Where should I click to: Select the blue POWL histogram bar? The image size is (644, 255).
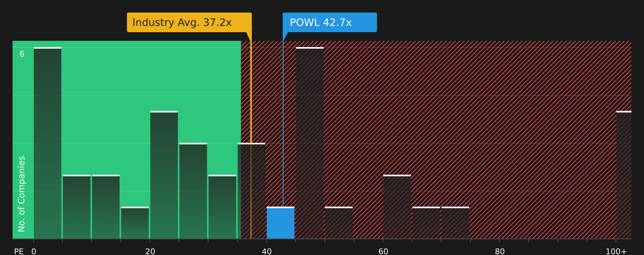tap(280, 223)
